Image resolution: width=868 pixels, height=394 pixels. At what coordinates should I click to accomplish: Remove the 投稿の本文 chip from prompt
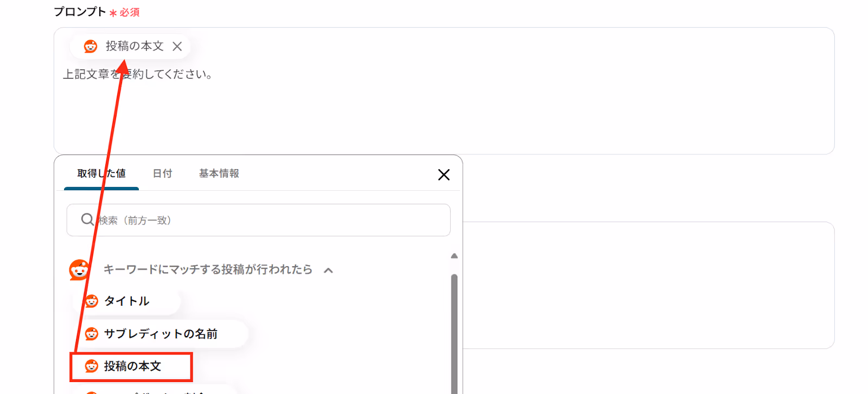(x=177, y=47)
